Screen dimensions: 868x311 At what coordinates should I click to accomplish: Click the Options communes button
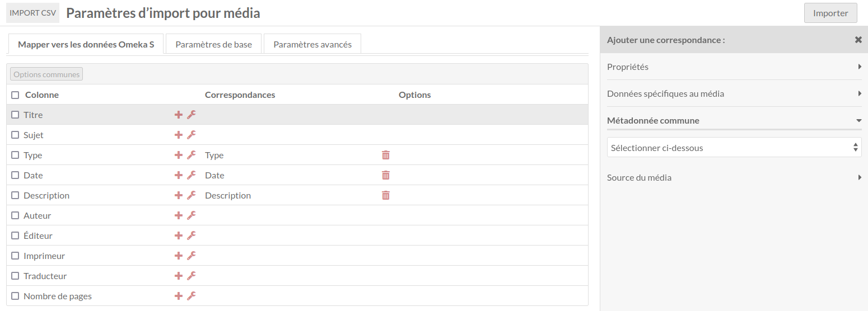[x=46, y=74]
